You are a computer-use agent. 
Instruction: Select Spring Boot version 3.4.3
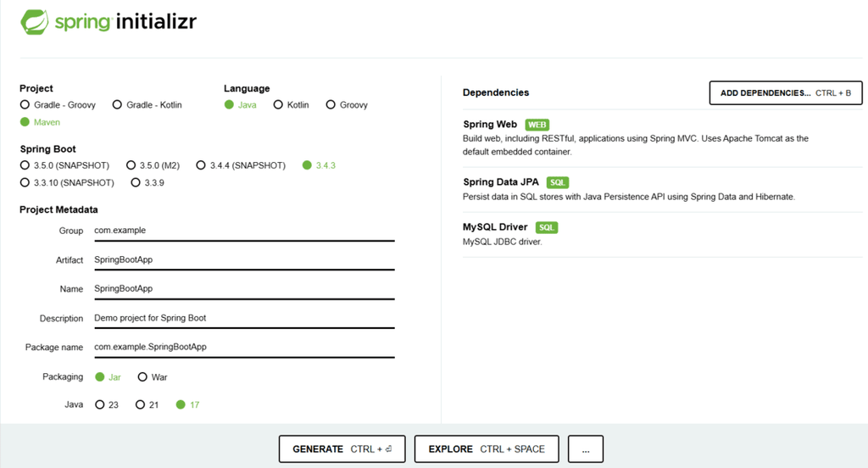click(319, 165)
